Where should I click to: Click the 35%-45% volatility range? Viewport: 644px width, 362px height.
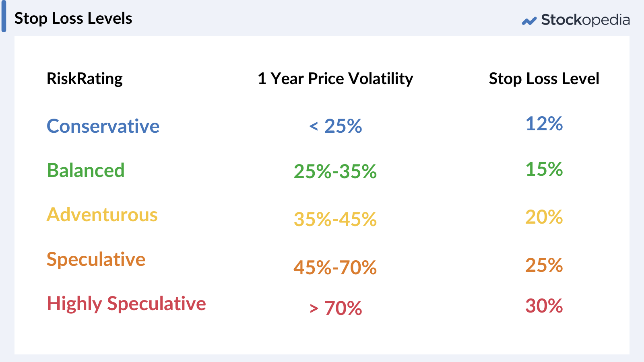(335, 220)
